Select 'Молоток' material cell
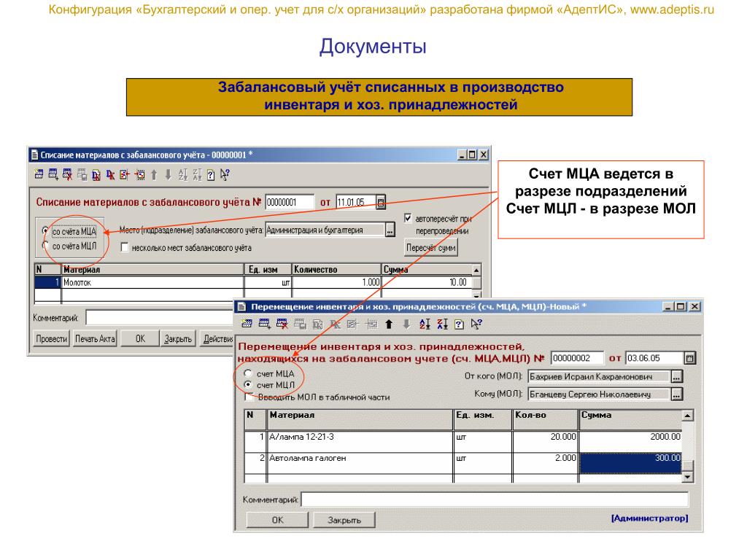This screenshot has height=560, width=747. pyautogui.click(x=152, y=282)
